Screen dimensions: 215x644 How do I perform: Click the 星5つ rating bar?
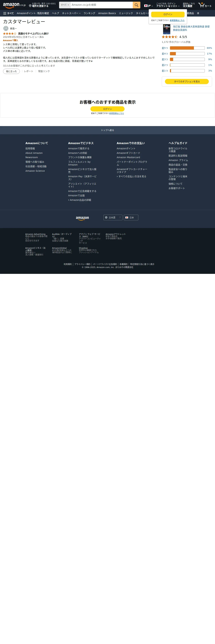[187, 48]
